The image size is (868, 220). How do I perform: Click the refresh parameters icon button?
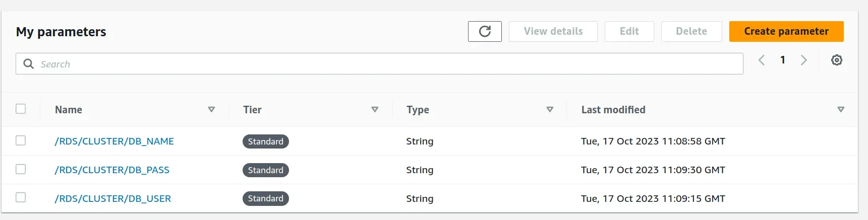pyautogui.click(x=485, y=31)
